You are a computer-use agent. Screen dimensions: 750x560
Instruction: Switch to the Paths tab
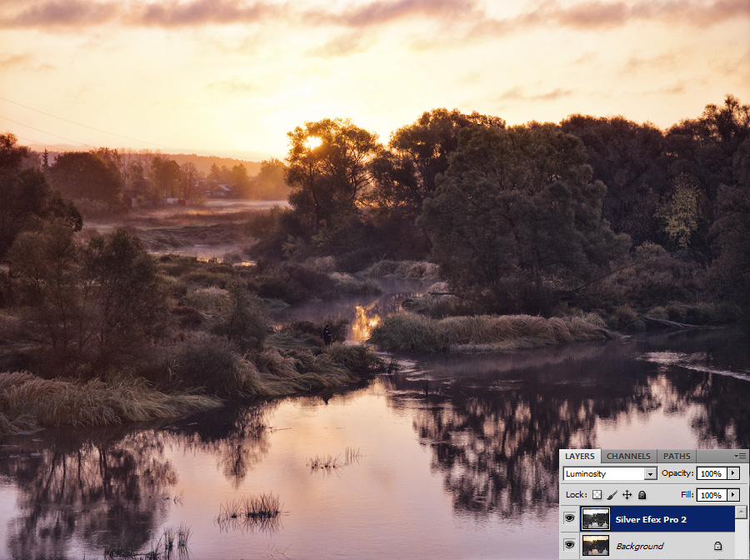(x=677, y=456)
